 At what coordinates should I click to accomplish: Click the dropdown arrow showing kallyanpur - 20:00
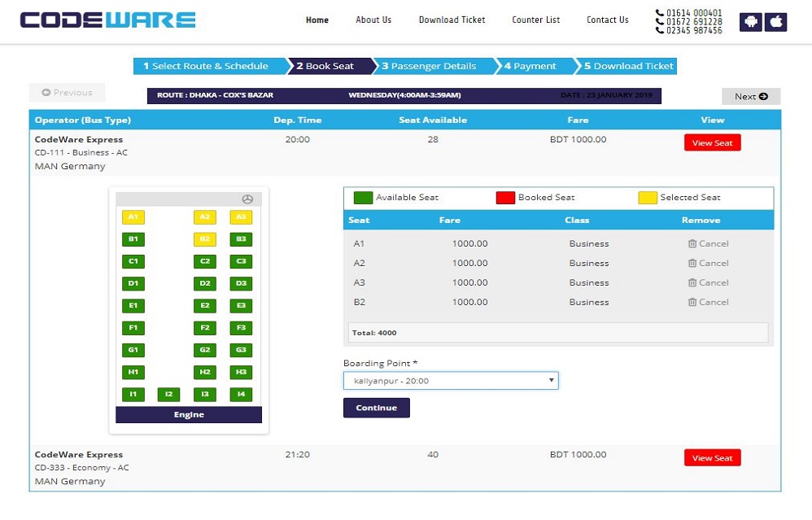click(550, 380)
